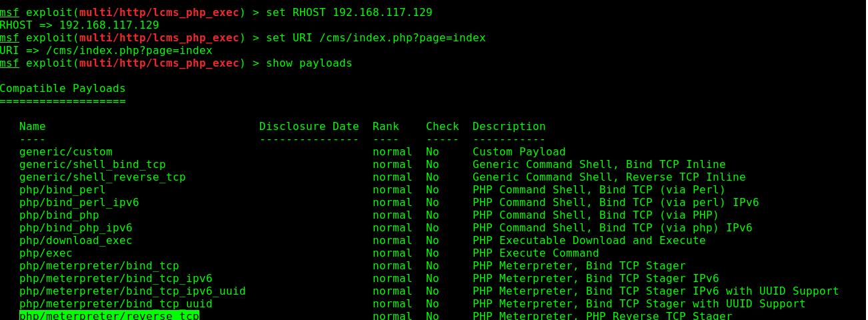Image resolution: width=868 pixels, height=320 pixels.
Task: Click highlighted 'php/meterpreter/reverse_tcp' payload
Action: [x=109, y=315]
